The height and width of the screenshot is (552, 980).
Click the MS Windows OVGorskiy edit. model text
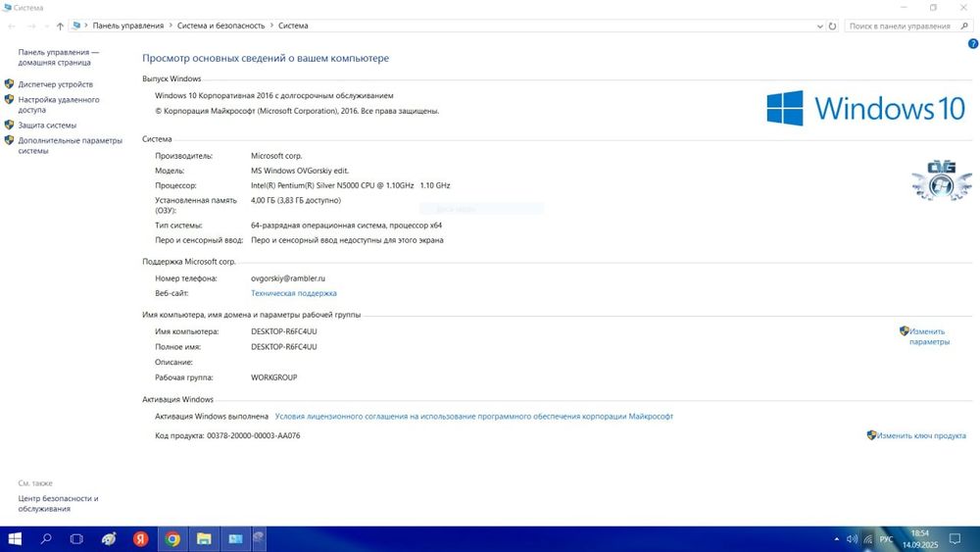coord(300,171)
